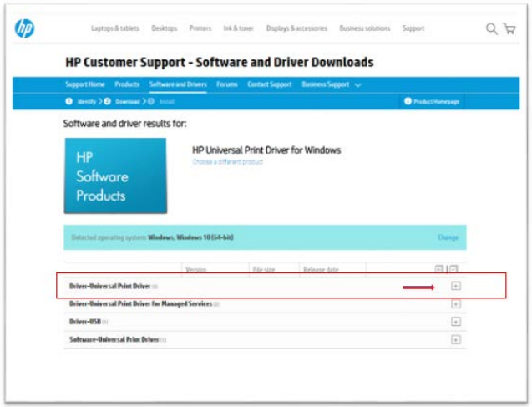Click HP Universal Print Driver for Windows title
This screenshot has width=532, height=407.
266,150
